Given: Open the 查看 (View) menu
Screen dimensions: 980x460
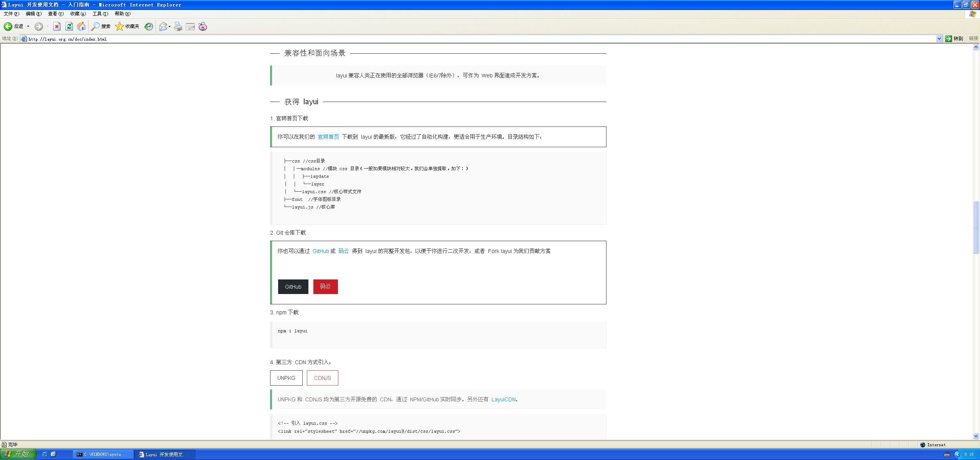Looking at the screenshot, I should tap(56, 14).
